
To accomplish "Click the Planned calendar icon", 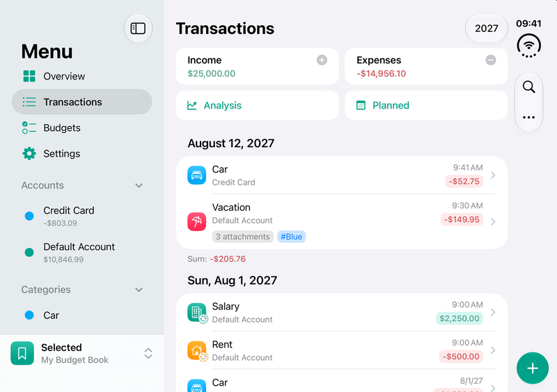I will (x=361, y=105).
